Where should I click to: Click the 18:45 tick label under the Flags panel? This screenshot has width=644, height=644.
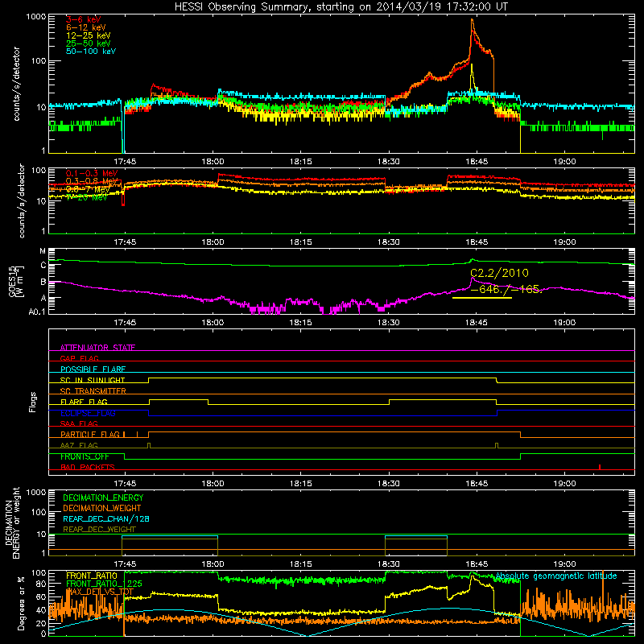tap(477, 483)
